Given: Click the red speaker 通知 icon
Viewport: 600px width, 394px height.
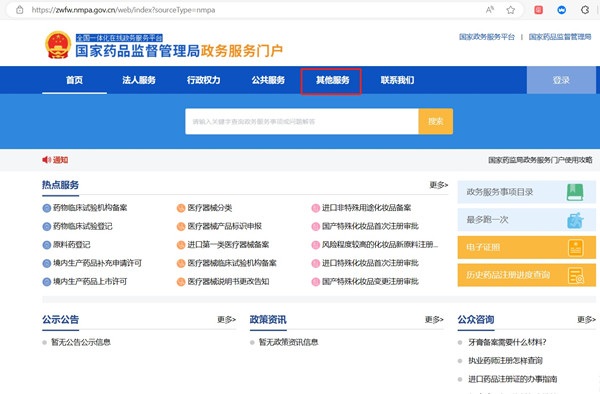Looking at the screenshot, I should [47, 160].
